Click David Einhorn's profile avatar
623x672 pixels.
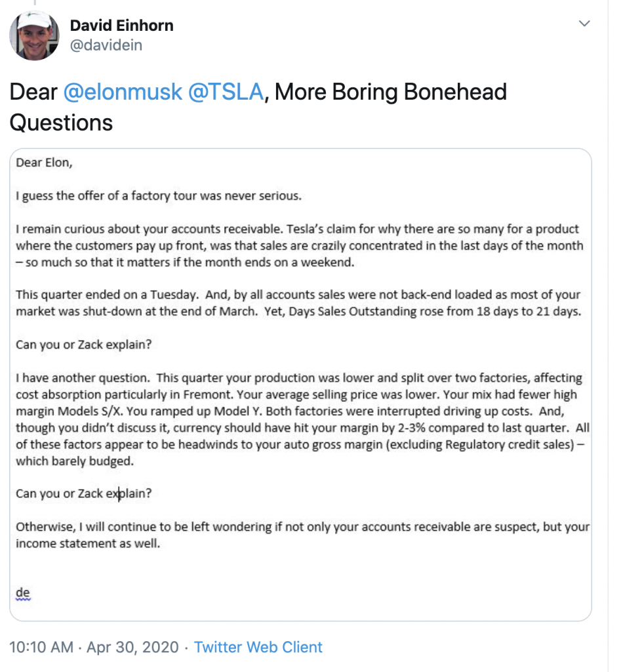[34, 35]
